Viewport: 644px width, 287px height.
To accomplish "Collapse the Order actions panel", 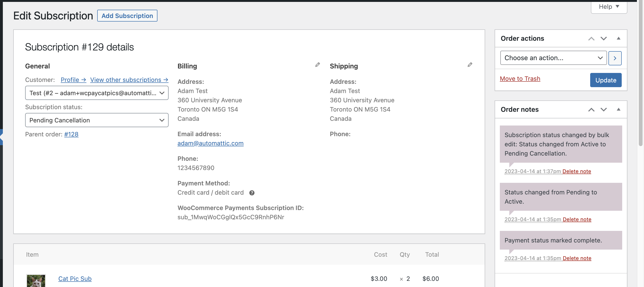I will click(x=618, y=38).
